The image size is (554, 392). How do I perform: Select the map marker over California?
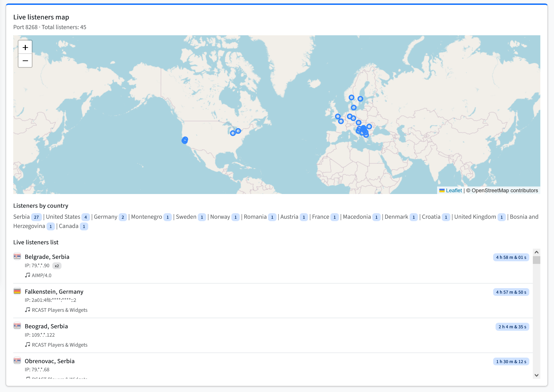pyautogui.click(x=185, y=140)
